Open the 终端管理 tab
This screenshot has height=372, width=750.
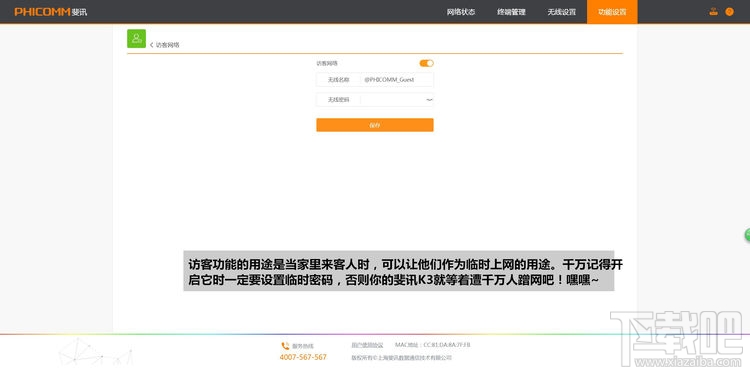click(x=511, y=12)
